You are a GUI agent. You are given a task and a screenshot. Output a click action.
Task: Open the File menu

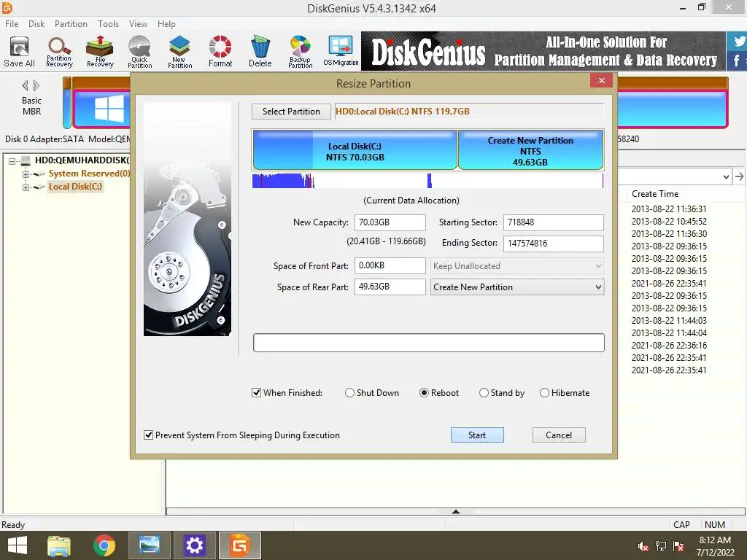(12, 24)
